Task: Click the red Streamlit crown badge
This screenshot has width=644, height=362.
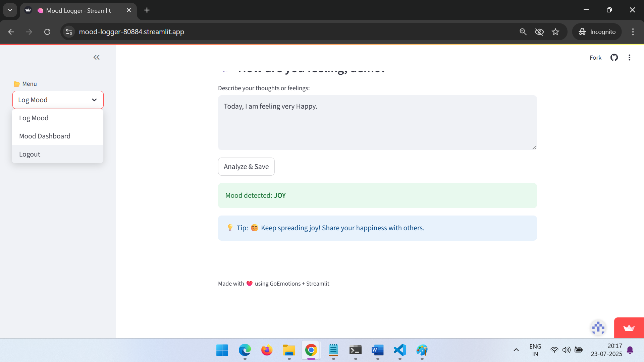Action: [629, 328]
